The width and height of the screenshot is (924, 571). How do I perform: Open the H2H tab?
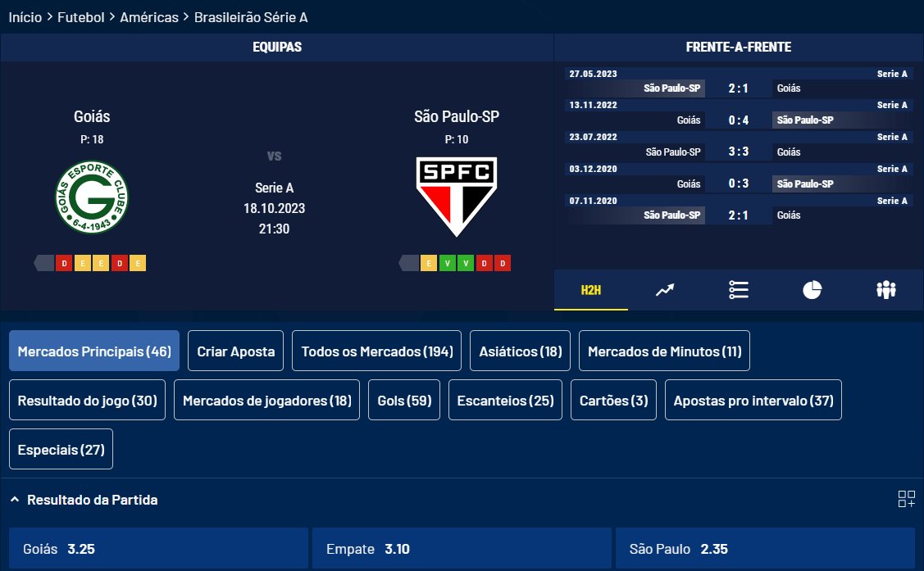590,290
